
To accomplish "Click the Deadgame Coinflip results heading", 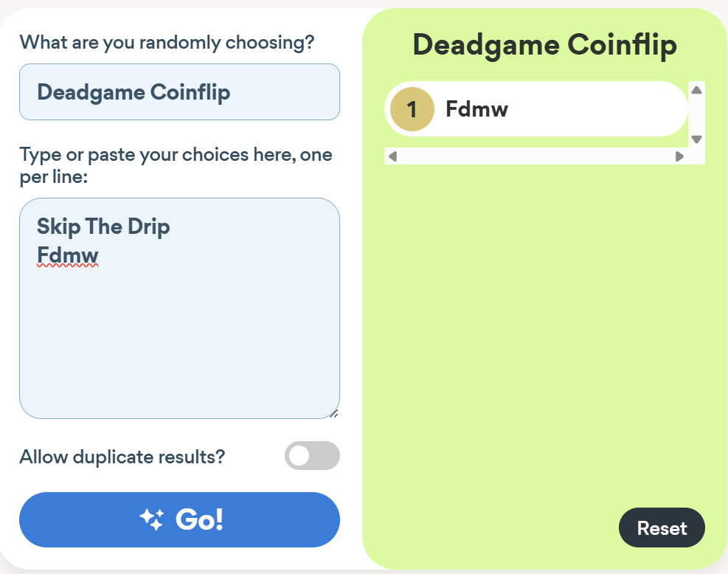I will point(544,46).
